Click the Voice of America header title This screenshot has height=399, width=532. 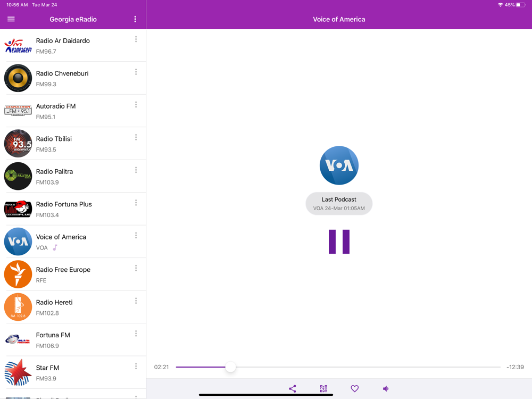(x=339, y=19)
